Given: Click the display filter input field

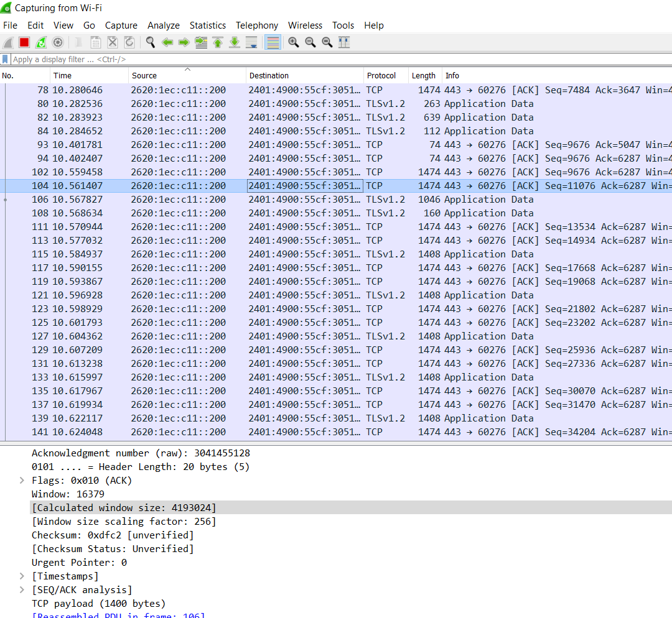Looking at the screenshot, I should pyautogui.click(x=341, y=59).
